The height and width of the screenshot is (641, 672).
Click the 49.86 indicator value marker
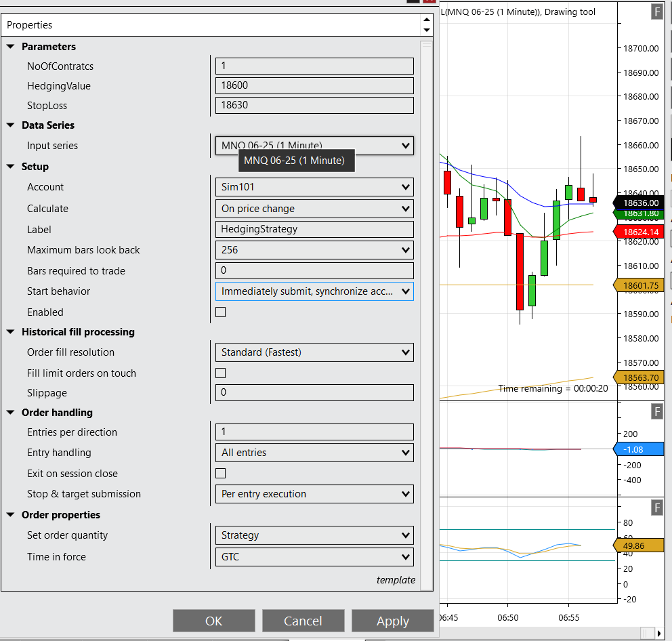pos(639,546)
